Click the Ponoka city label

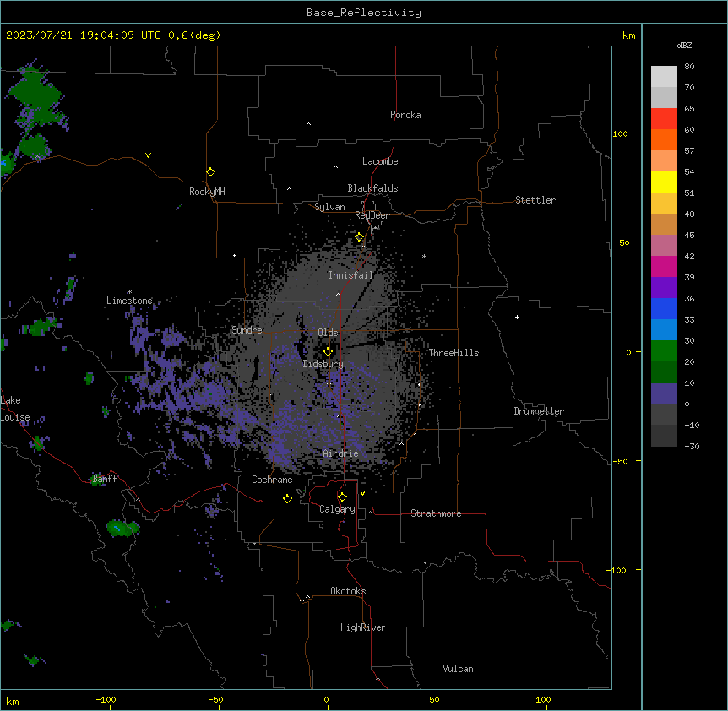click(x=405, y=115)
